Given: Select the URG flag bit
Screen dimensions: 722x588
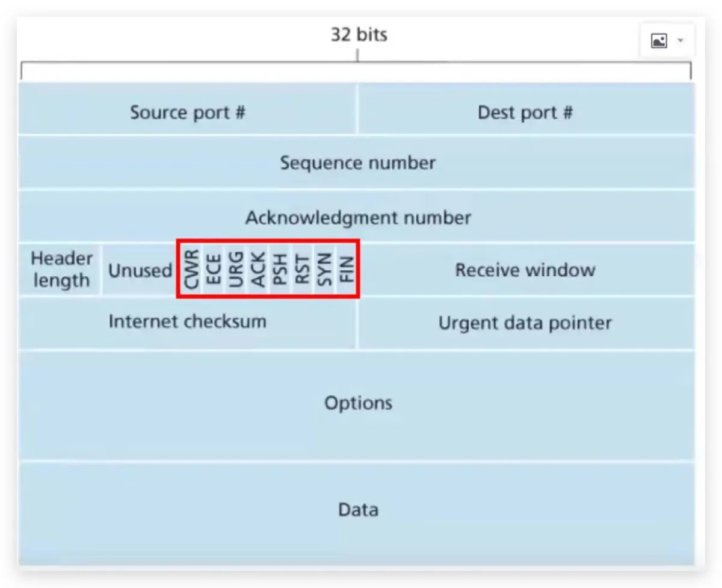Looking at the screenshot, I should pos(236,270).
